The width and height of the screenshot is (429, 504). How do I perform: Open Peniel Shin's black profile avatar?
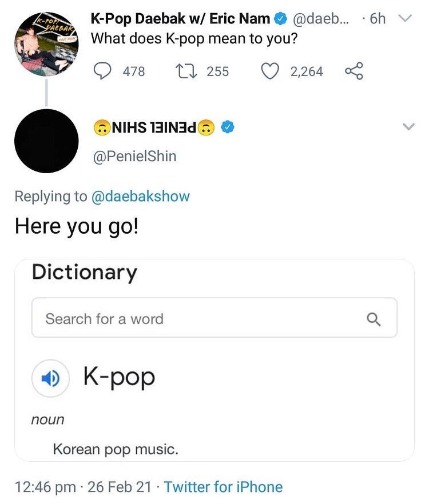[x=46, y=141]
